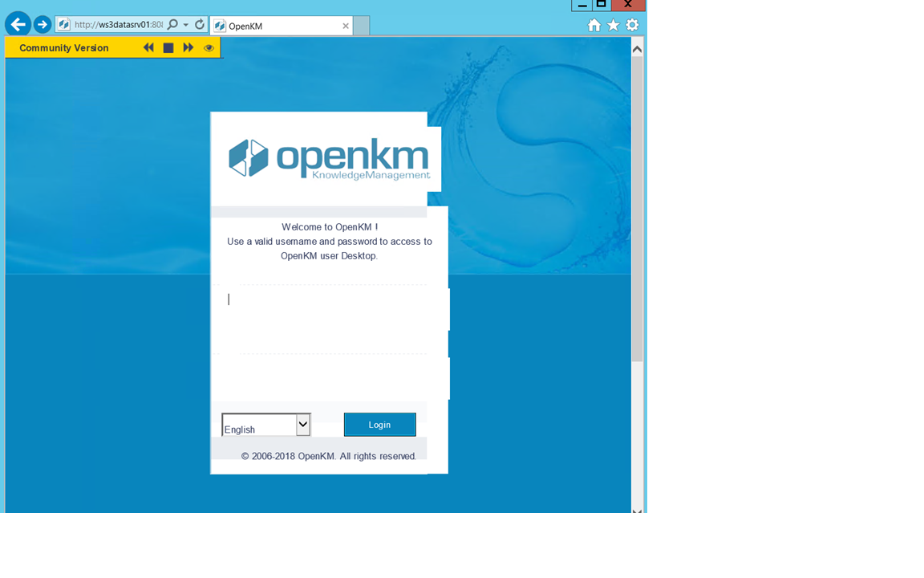Open browser Tools via the gear icon
The width and height of the screenshot is (924, 578).
(632, 25)
